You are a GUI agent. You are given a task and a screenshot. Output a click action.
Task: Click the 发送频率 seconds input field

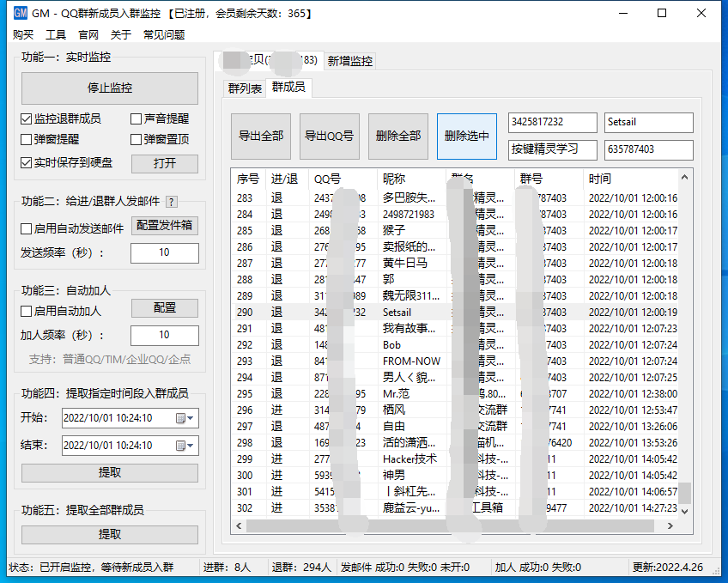click(164, 253)
